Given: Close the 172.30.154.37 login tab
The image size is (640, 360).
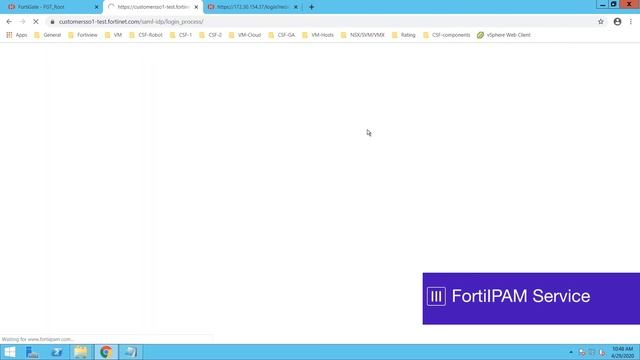Looking at the screenshot, I should tap(296, 7).
